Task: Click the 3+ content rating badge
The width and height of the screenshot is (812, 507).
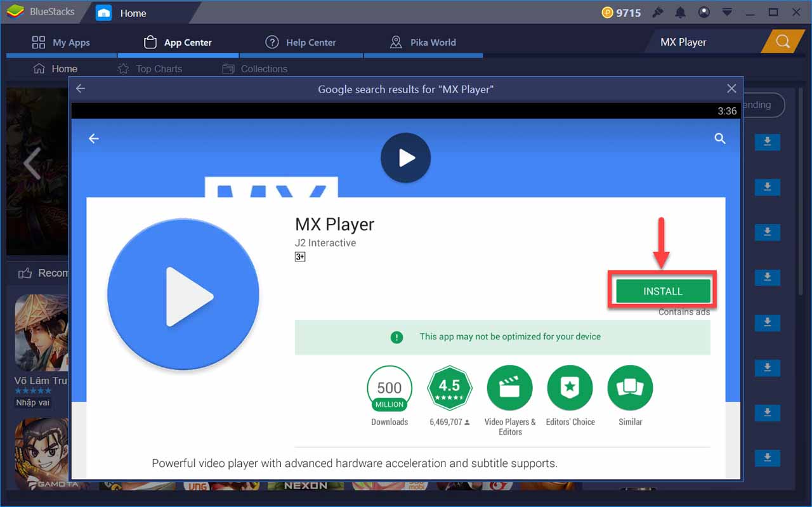Action: [300, 257]
